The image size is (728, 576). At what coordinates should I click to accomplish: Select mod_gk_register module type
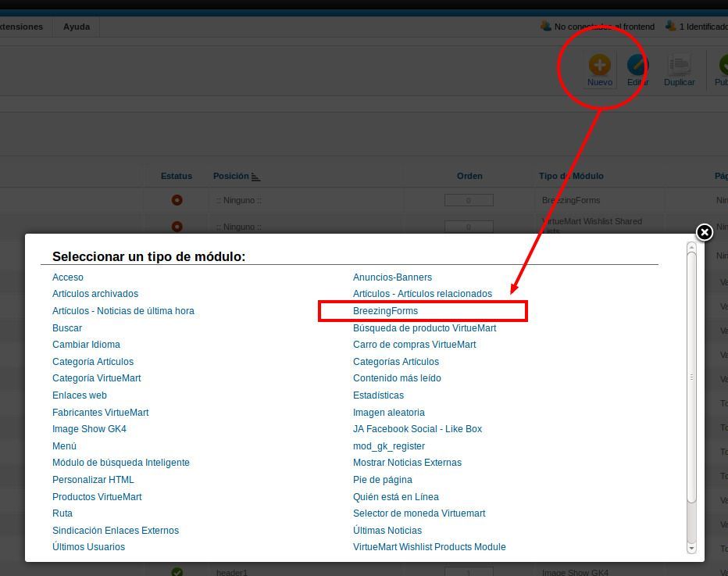[x=389, y=446]
